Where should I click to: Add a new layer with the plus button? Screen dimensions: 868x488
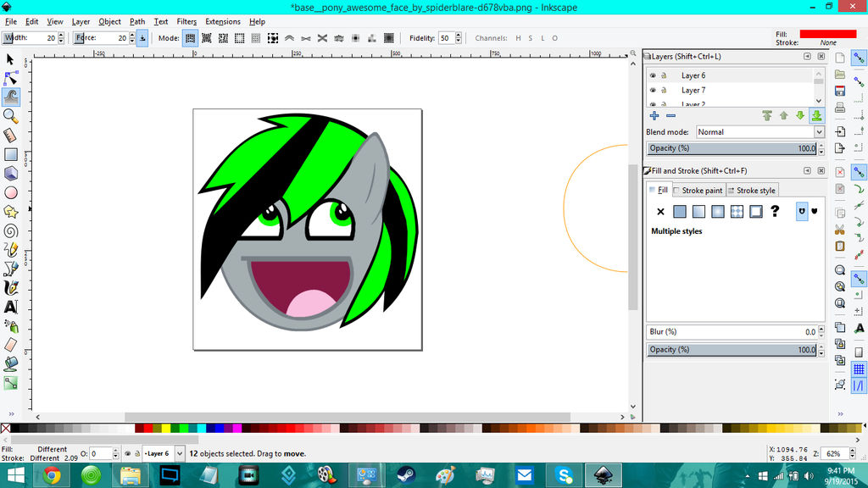click(x=654, y=115)
